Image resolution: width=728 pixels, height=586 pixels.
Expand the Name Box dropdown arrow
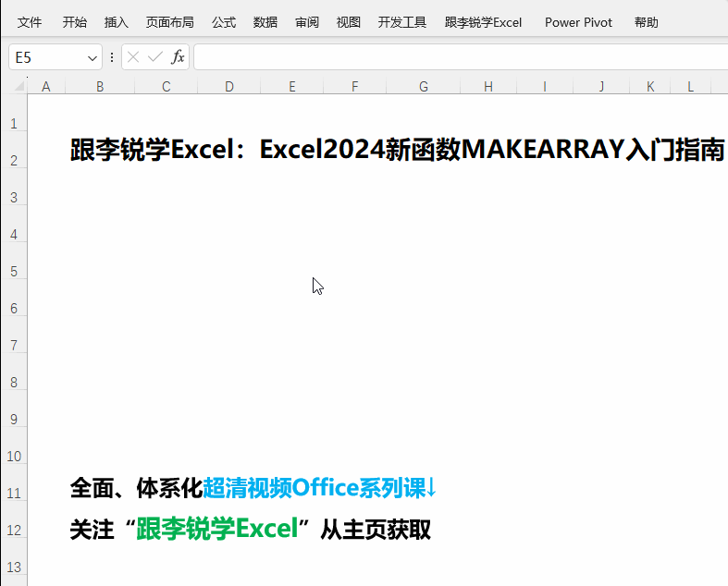click(92, 58)
